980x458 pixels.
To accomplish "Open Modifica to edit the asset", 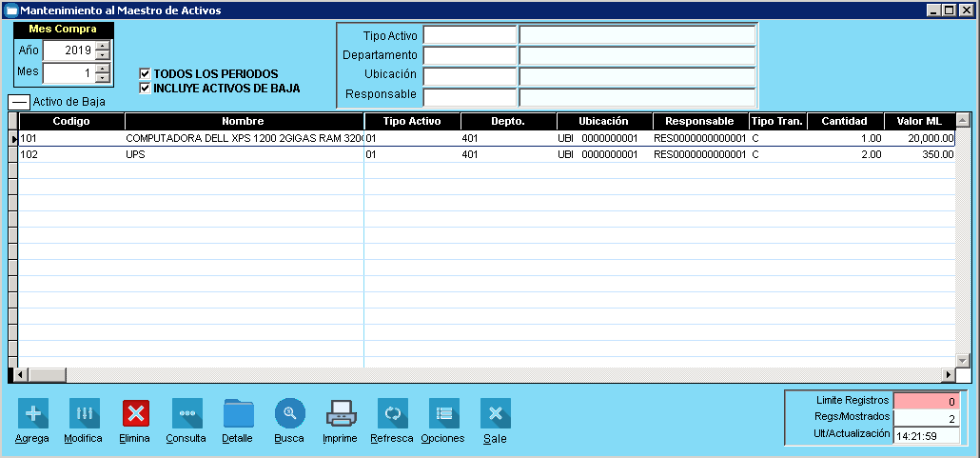I will point(84,413).
